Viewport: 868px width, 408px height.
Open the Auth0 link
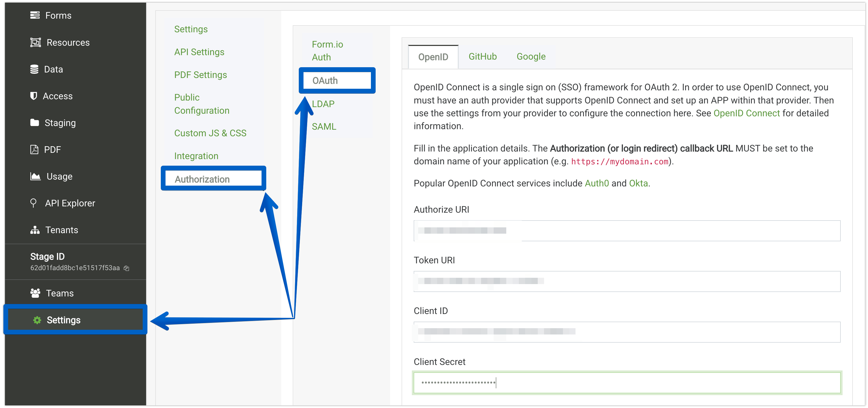597,183
